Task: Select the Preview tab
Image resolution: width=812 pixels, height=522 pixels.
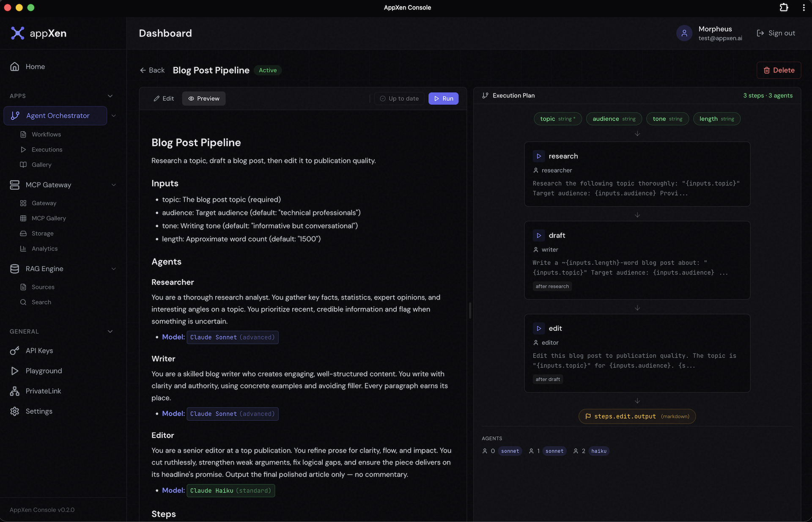Action: click(x=204, y=99)
